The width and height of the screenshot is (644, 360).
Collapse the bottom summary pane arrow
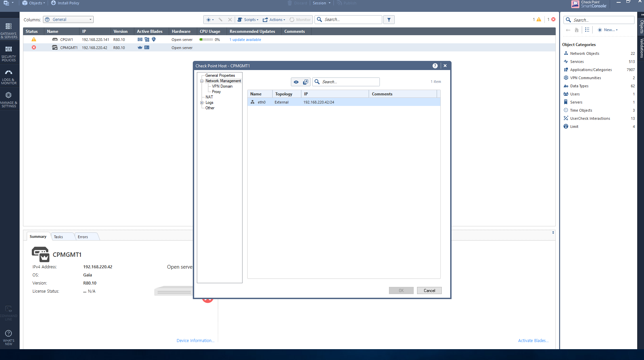pos(553,232)
